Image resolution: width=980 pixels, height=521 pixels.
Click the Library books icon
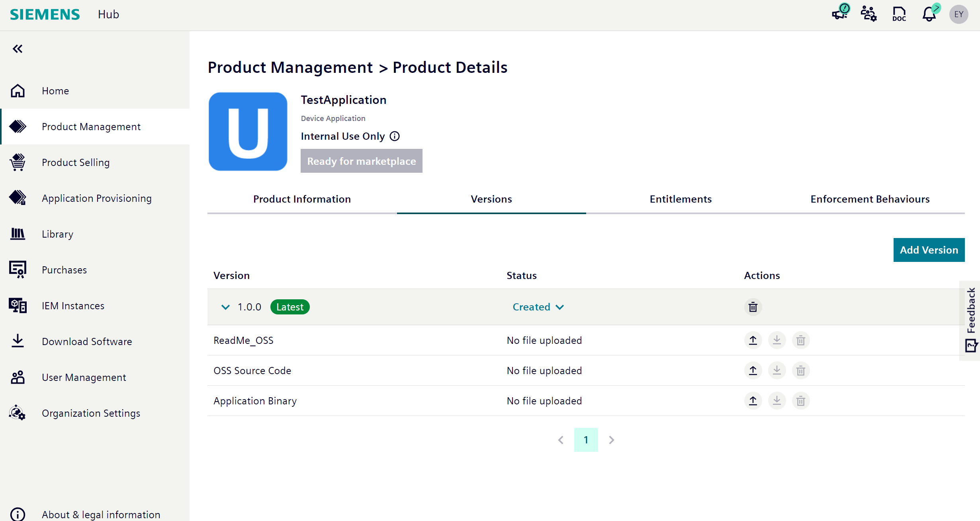pyautogui.click(x=18, y=234)
